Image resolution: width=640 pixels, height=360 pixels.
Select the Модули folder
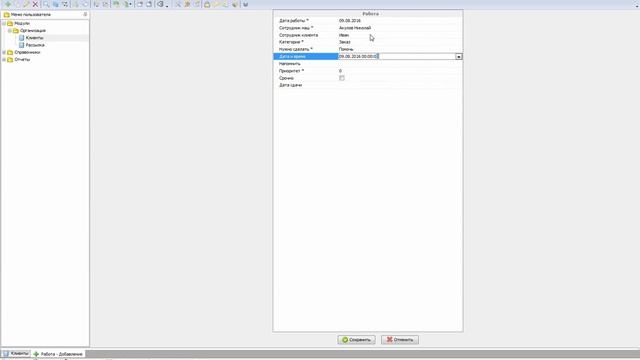[22, 24]
